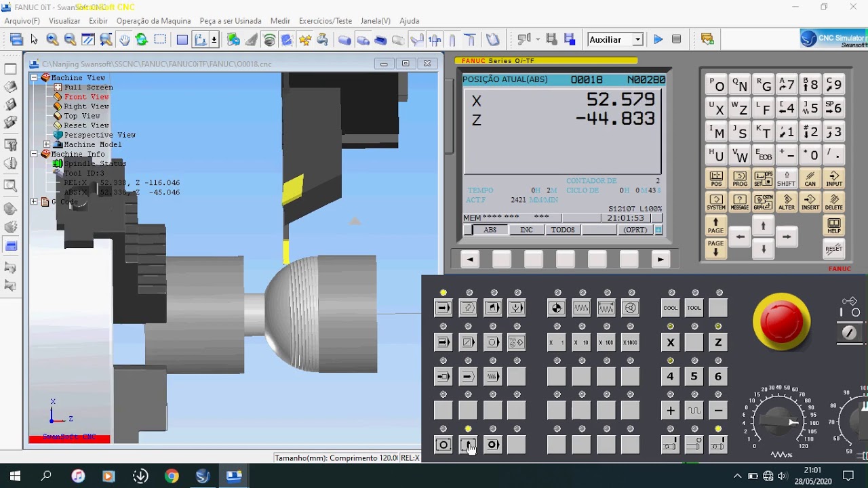Click the MESSAGE key on keypad

[740, 203]
